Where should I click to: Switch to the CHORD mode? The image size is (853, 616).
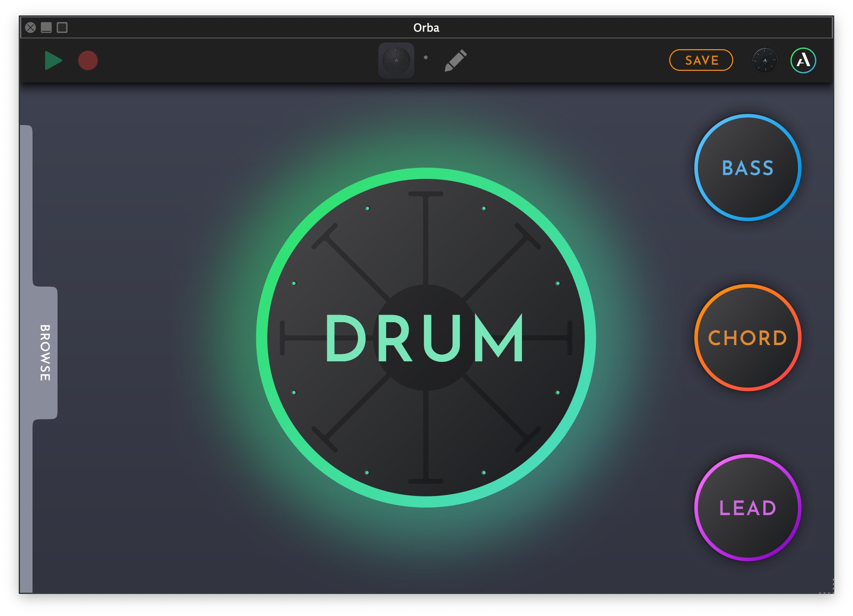748,338
